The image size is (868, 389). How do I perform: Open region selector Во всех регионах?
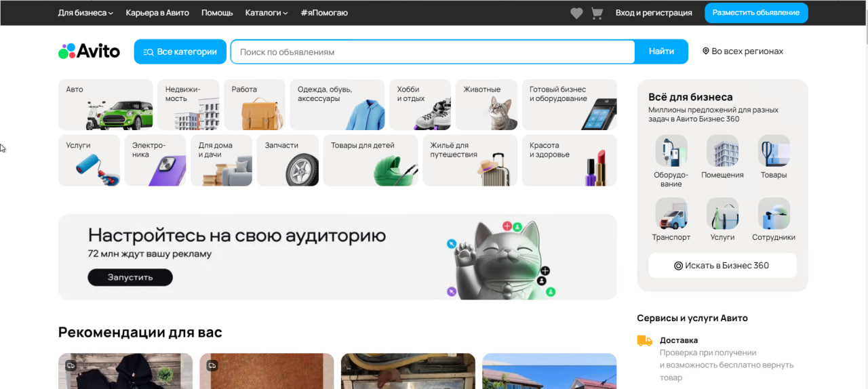pyautogui.click(x=743, y=52)
